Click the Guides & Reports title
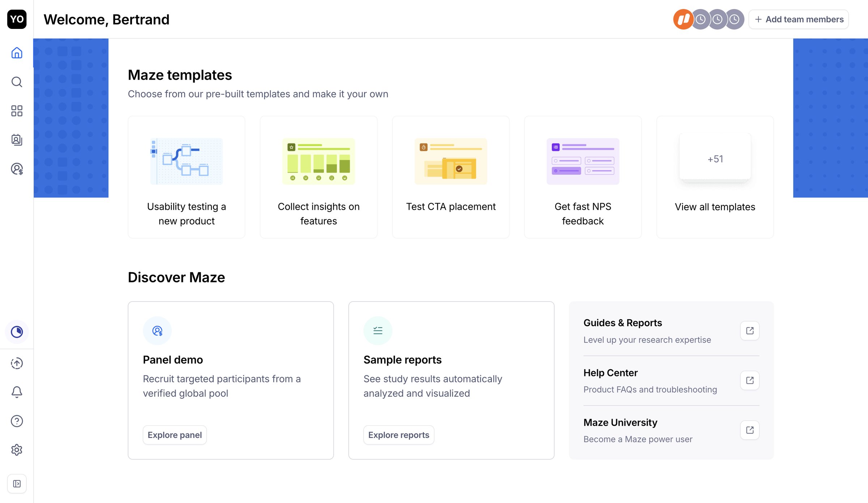Image resolution: width=868 pixels, height=503 pixels. [622, 323]
